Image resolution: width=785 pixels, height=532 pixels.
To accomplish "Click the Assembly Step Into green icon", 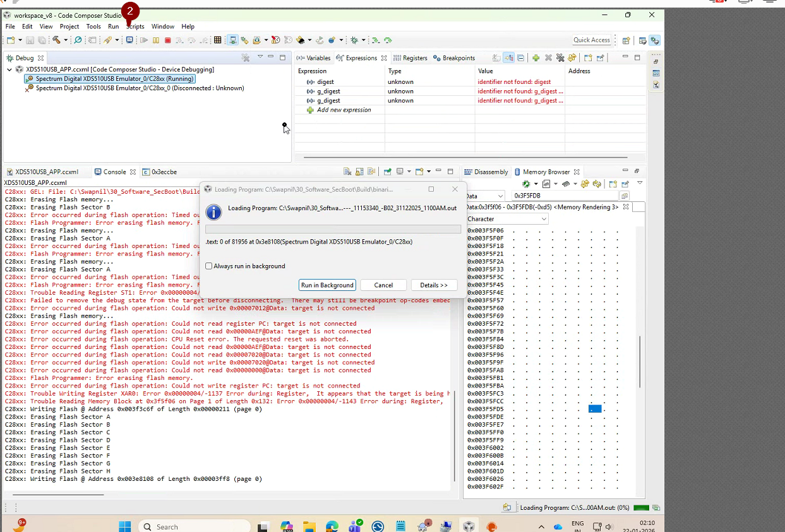I will (x=376, y=40).
